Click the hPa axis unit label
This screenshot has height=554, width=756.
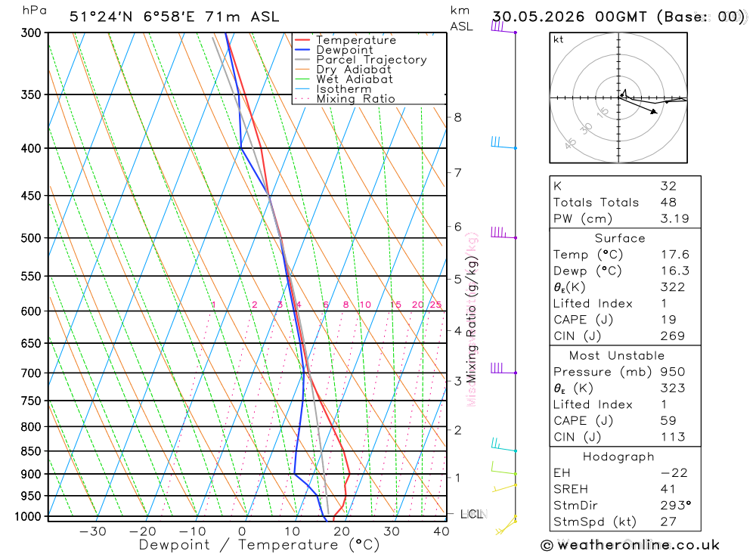(34, 11)
